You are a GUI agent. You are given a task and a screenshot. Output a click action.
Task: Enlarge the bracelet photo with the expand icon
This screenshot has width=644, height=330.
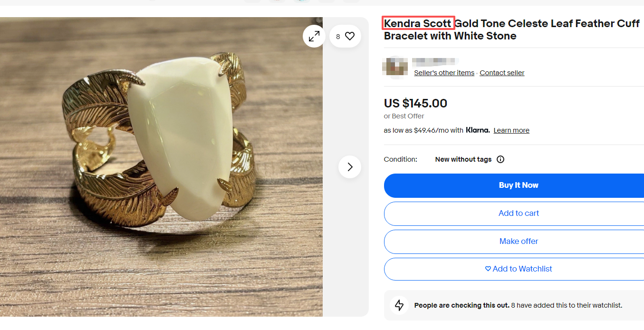click(314, 36)
